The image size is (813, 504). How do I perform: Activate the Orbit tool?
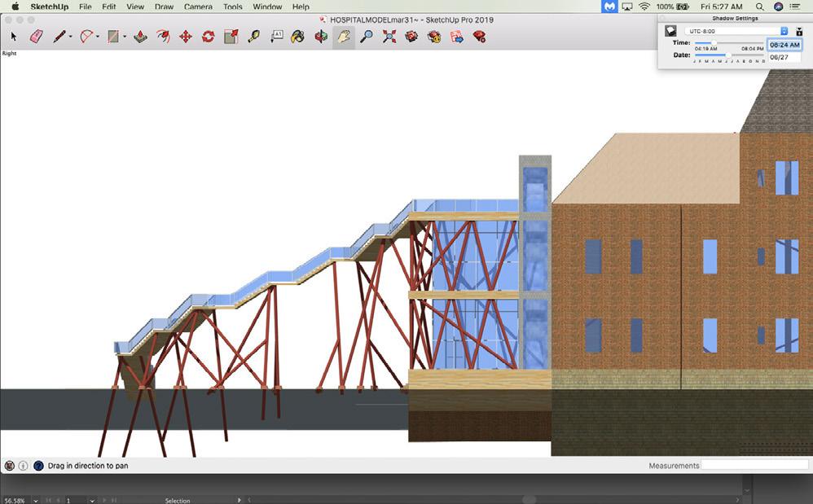(322, 37)
